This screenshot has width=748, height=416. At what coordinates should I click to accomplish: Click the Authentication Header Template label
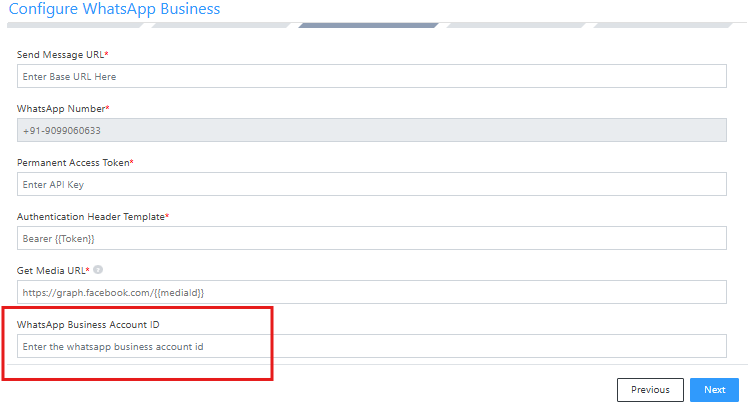[92, 216]
